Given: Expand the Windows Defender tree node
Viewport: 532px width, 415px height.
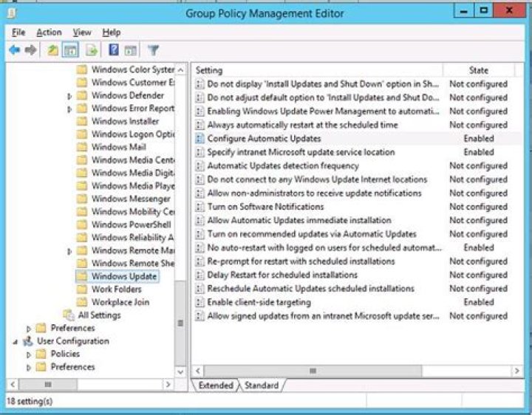Looking at the screenshot, I should pyautogui.click(x=69, y=96).
